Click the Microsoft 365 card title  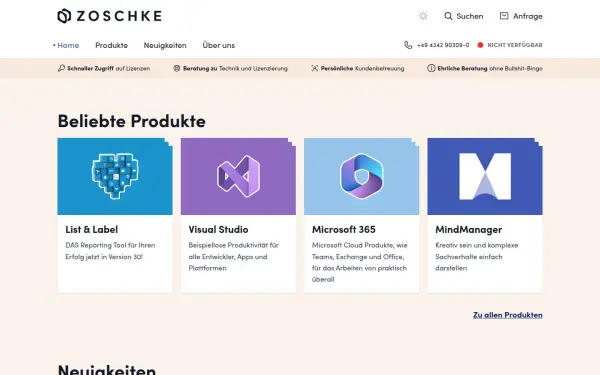[x=344, y=229]
